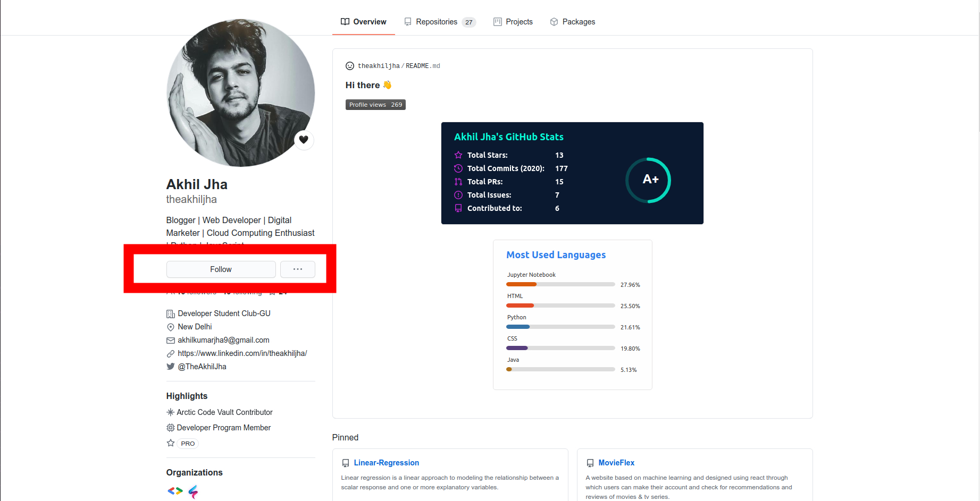Screen dimensions: 980x501
Task: Click the HTML language progress bar
Action: click(x=560, y=305)
